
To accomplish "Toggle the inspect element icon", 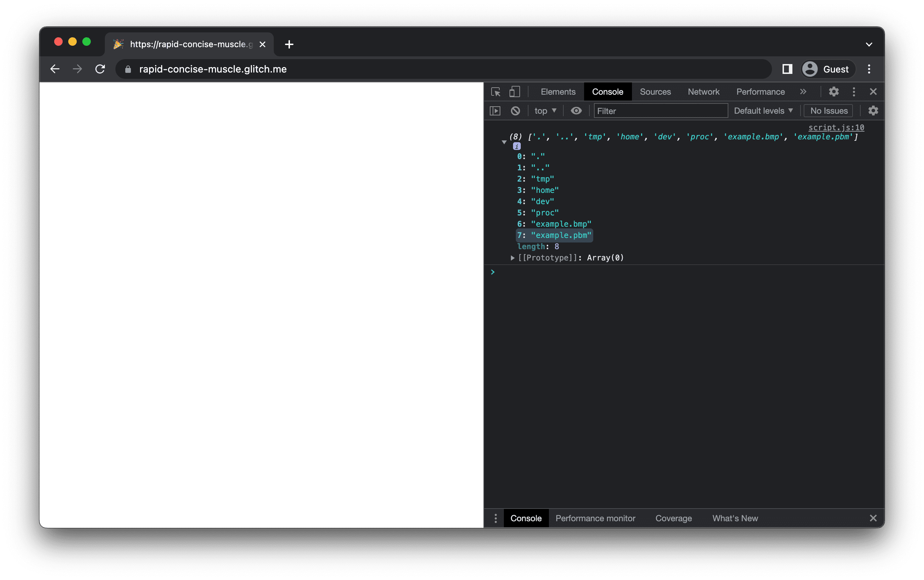I will [x=498, y=92].
